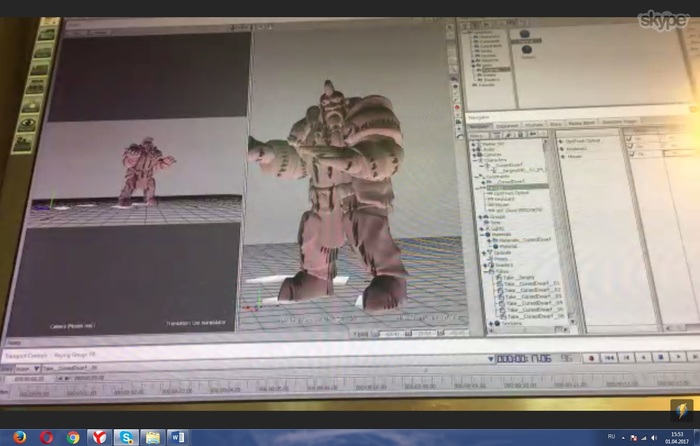Expand the Groups node in Navigator
700x446 pixels.
[481, 217]
